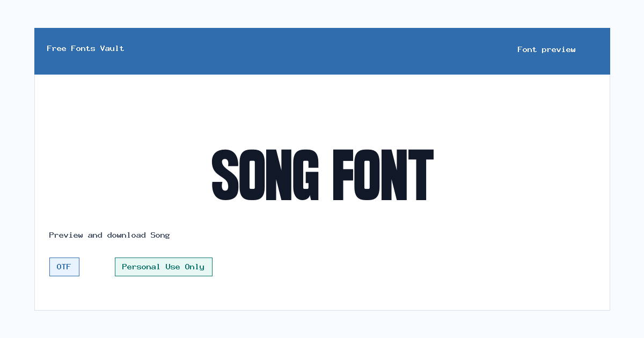
Task: Select the OTF format badge
Action: [64, 267]
